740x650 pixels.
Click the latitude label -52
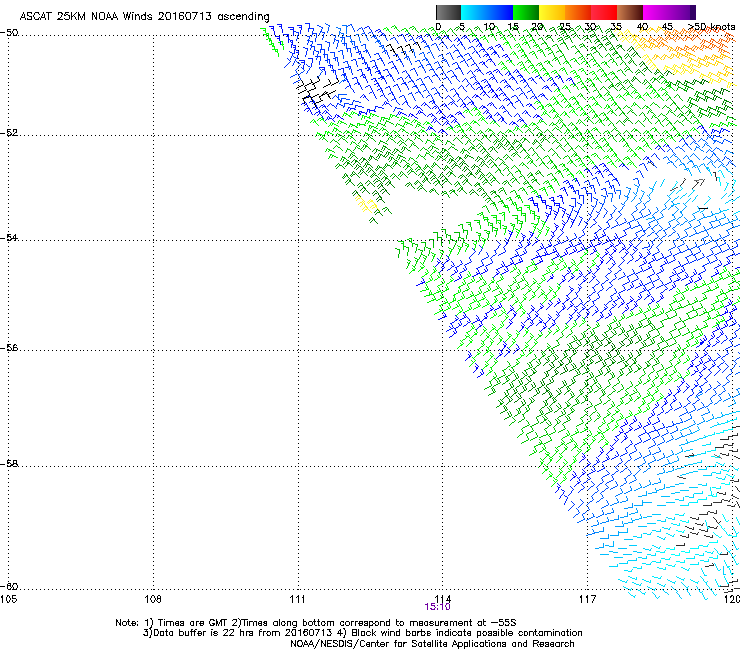9,133
